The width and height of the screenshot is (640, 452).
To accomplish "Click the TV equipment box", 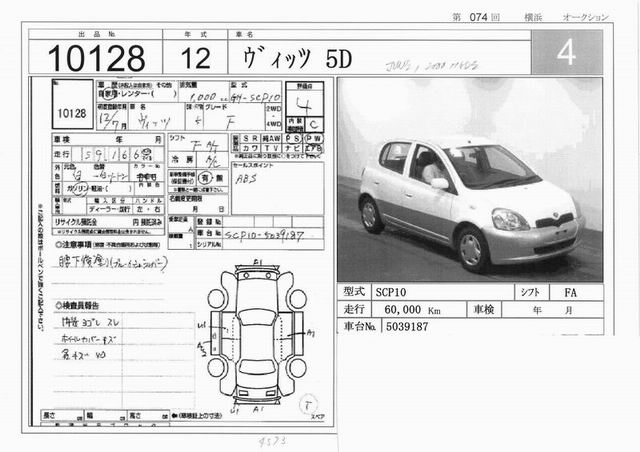I will pos(271,148).
